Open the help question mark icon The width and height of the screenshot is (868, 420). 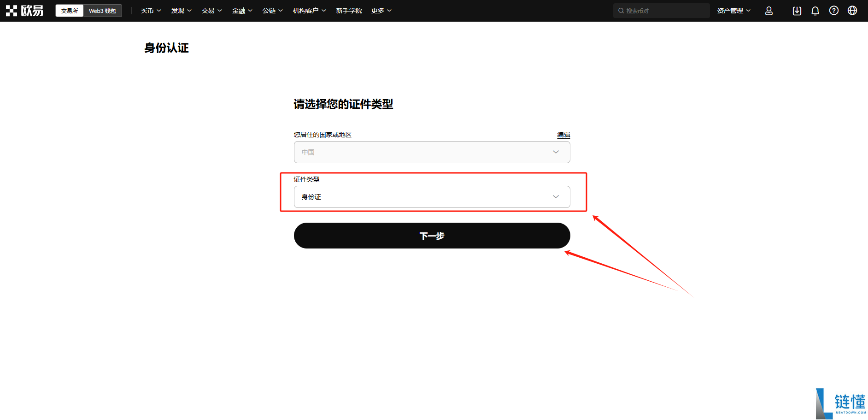pos(834,11)
